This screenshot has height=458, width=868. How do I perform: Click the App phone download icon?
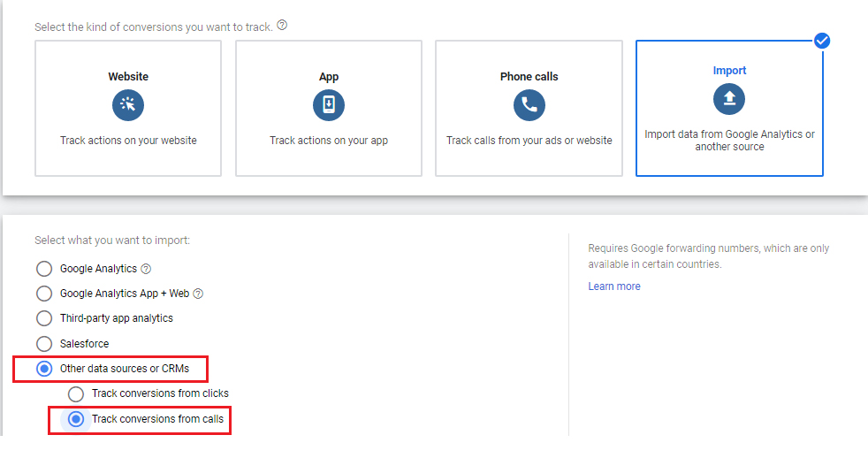pyautogui.click(x=329, y=104)
